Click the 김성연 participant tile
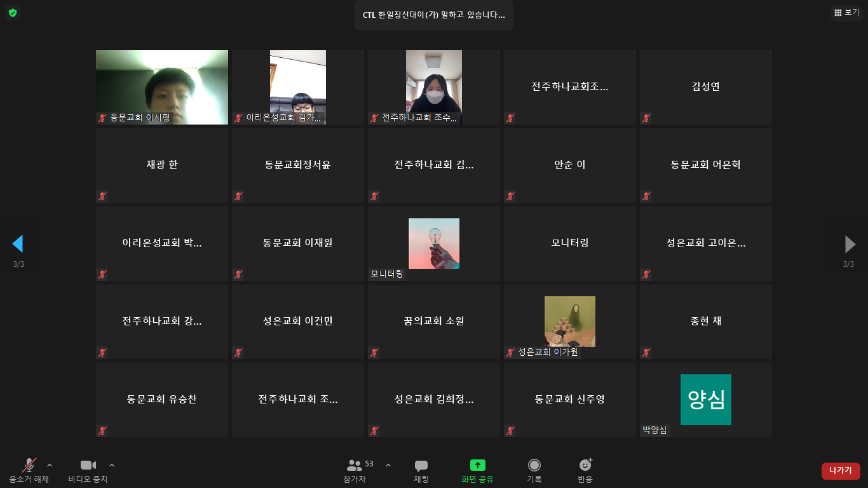Screen dimensions: 868x488 click(x=706, y=87)
